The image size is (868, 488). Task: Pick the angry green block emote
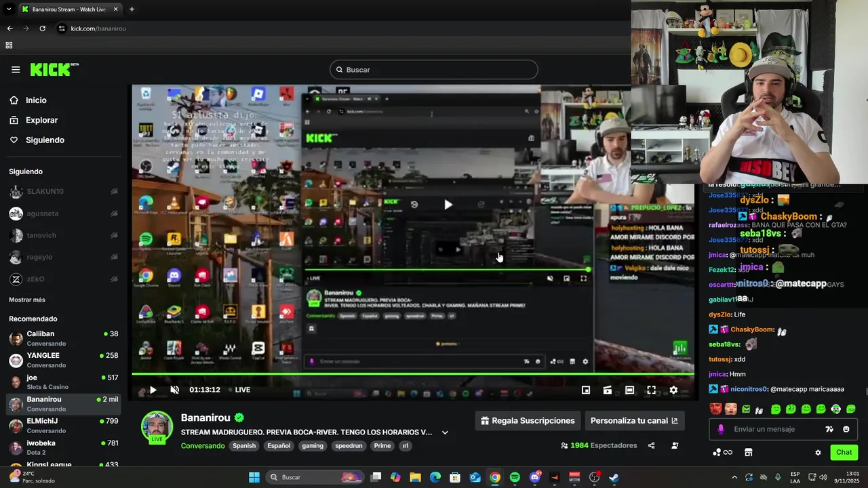[x=746, y=409]
